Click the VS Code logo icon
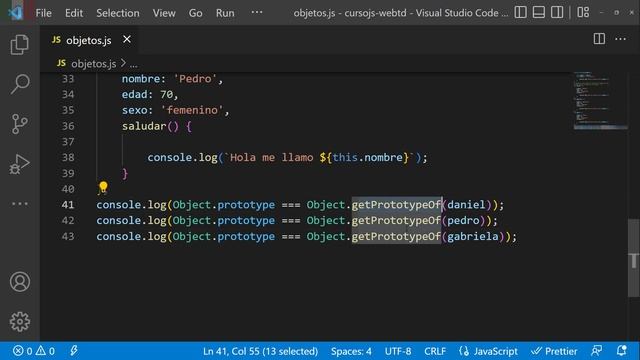640x360 pixels. [x=16, y=13]
